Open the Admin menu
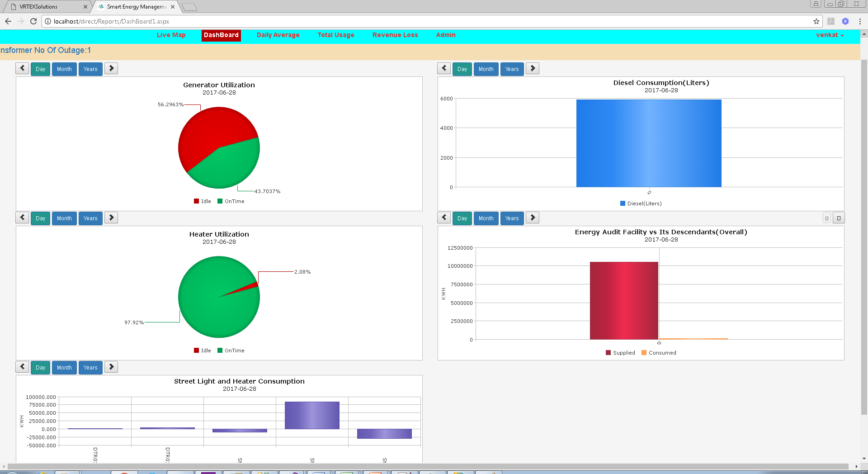The height and width of the screenshot is (474, 868). [x=445, y=35]
